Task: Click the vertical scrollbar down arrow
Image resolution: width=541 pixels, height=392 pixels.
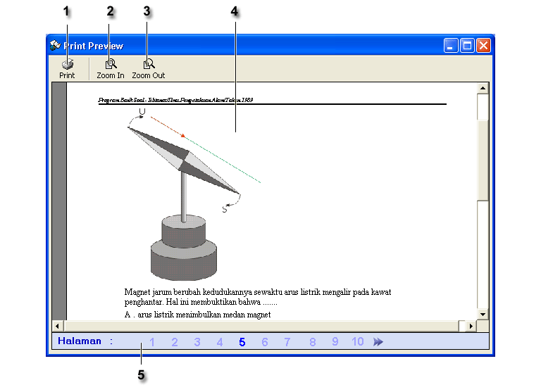Action: [x=483, y=314]
